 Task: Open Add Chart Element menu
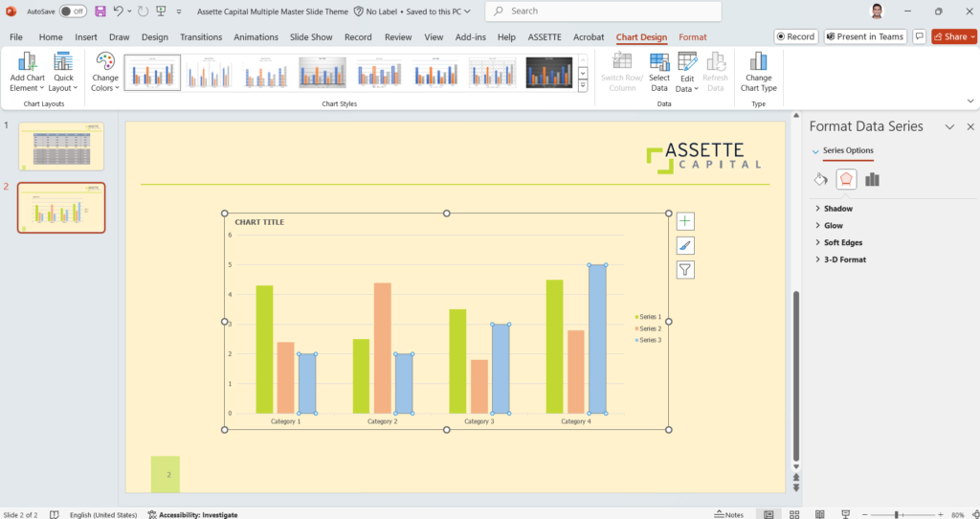point(27,73)
